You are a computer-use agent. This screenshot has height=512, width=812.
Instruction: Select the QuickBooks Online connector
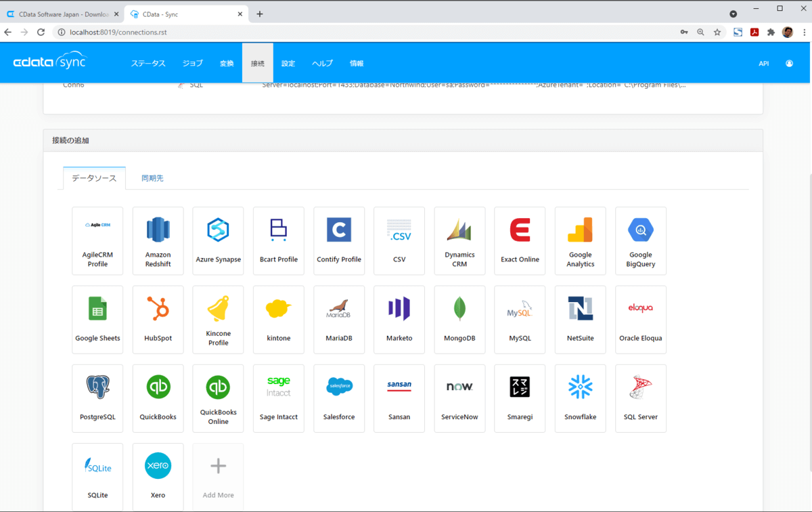(218, 398)
